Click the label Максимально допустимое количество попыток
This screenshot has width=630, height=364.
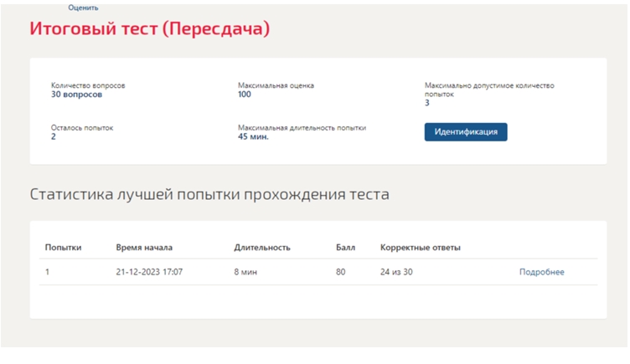coord(489,90)
